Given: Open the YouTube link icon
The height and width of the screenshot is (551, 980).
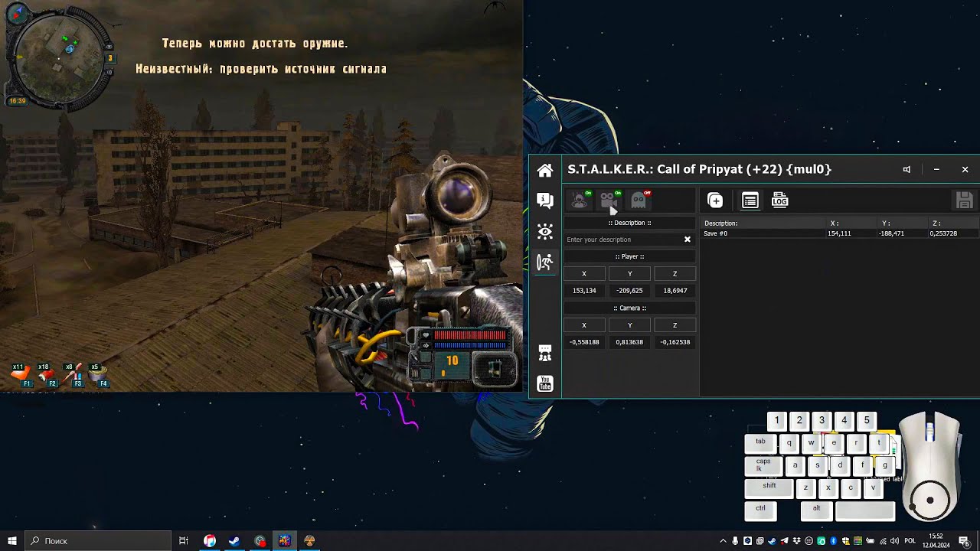Looking at the screenshot, I should point(545,383).
